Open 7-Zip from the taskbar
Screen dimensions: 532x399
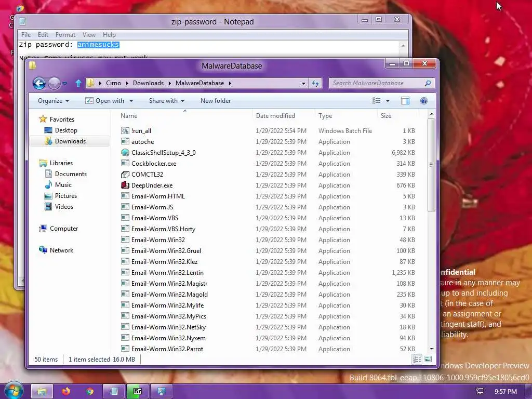click(x=137, y=391)
